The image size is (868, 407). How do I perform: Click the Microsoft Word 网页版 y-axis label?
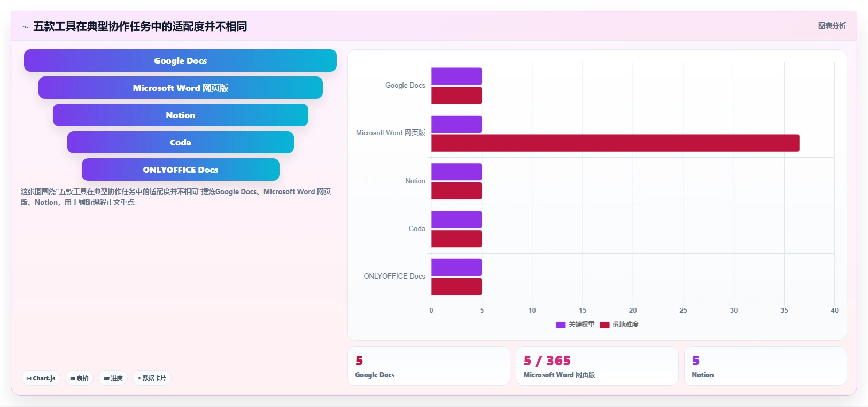(391, 133)
